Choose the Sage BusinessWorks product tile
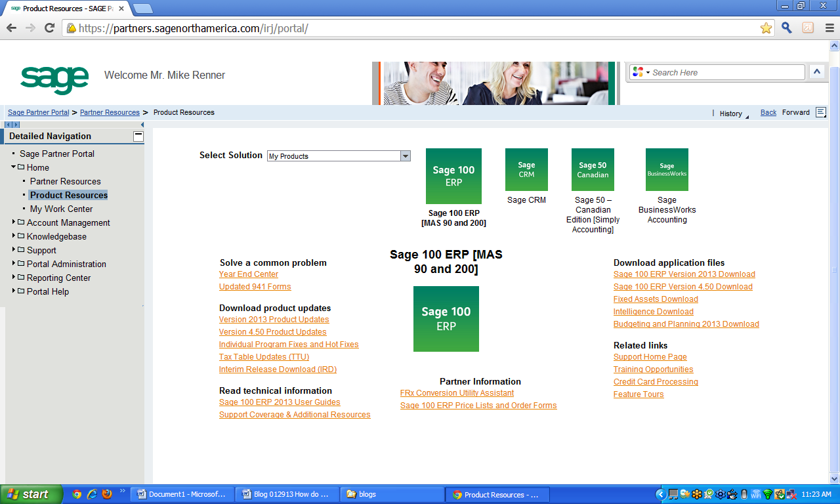840x504 pixels. [x=667, y=169]
